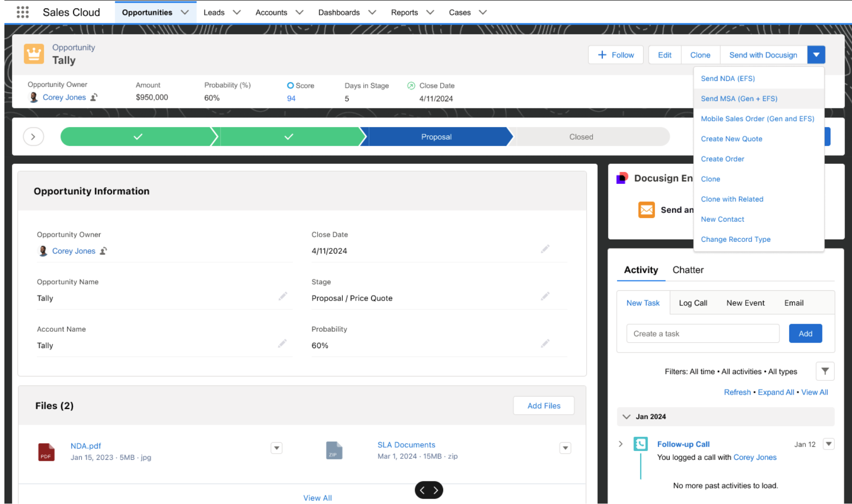The width and height of the screenshot is (852, 504).
Task: Click the Send with Docusign button
Action: [x=763, y=55]
